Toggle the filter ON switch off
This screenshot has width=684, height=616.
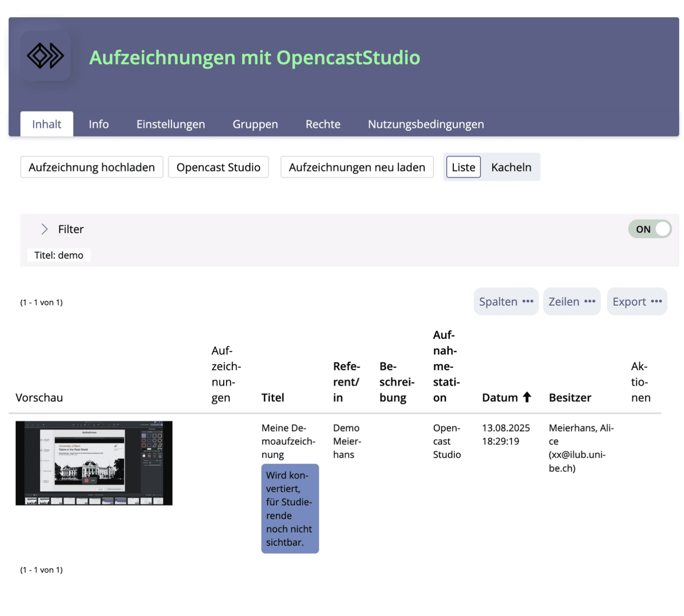pyautogui.click(x=649, y=229)
